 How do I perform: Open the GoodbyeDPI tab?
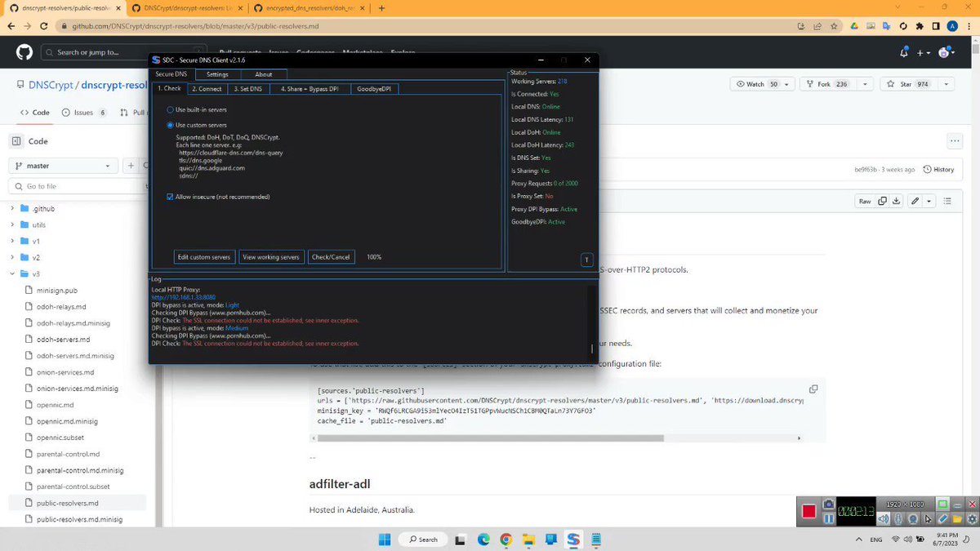click(373, 88)
